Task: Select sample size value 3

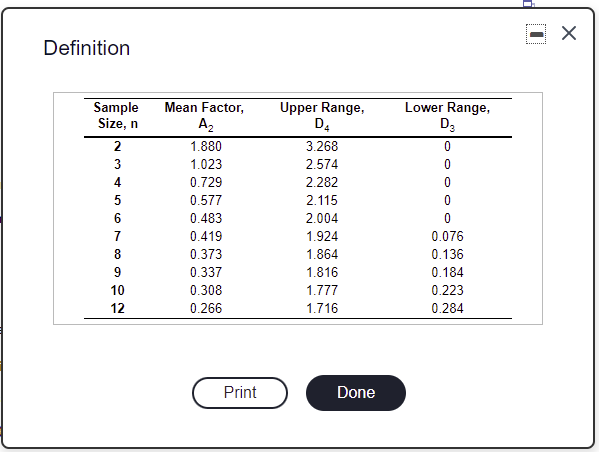Action: pyautogui.click(x=117, y=164)
